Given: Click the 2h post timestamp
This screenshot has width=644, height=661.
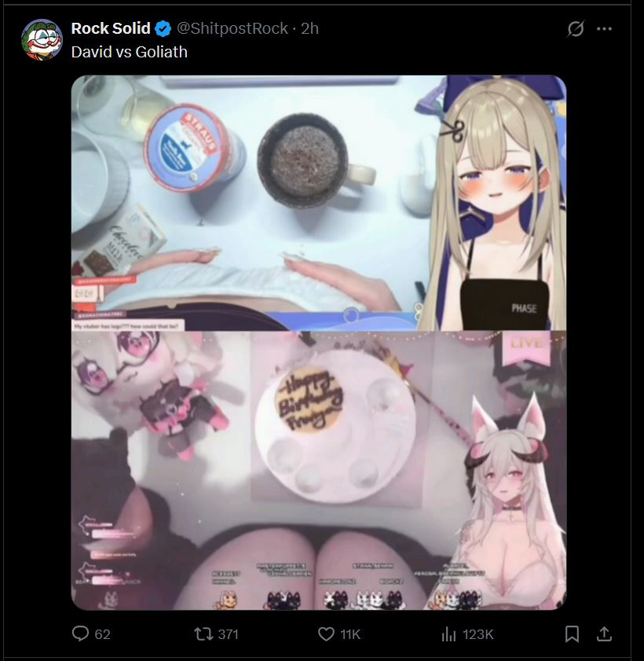Looking at the screenshot, I should click(x=309, y=28).
